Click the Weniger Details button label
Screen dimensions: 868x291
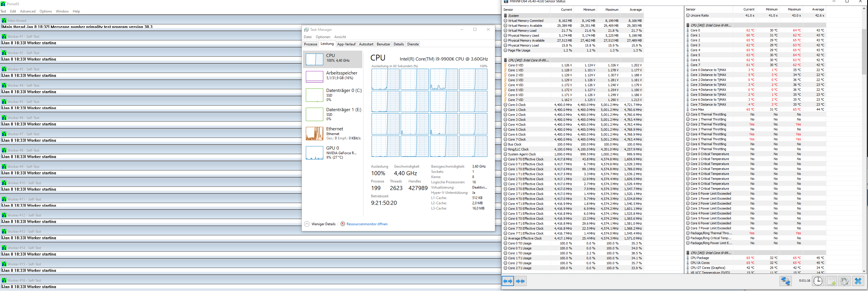pos(323,224)
